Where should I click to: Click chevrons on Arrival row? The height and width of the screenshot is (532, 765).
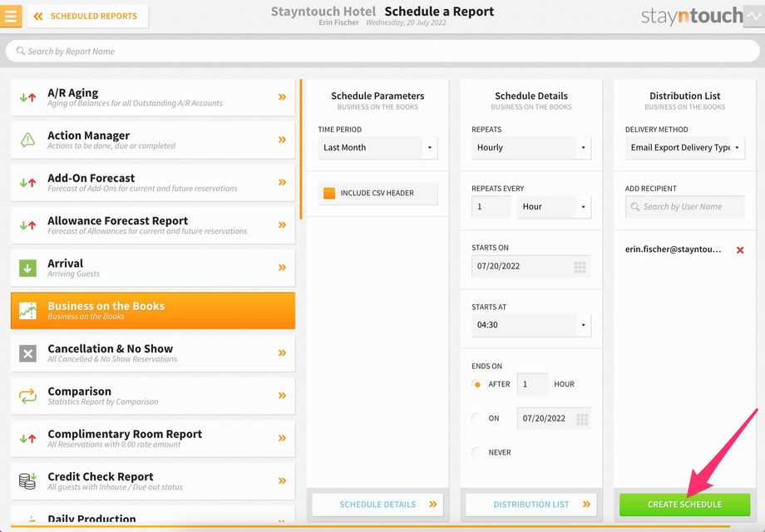click(283, 267)
